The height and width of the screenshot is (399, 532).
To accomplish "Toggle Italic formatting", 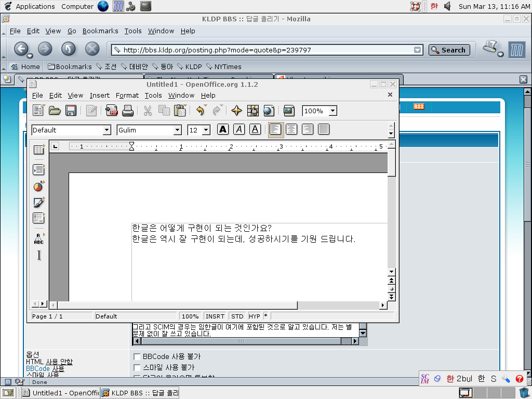I will pos(239,129).
